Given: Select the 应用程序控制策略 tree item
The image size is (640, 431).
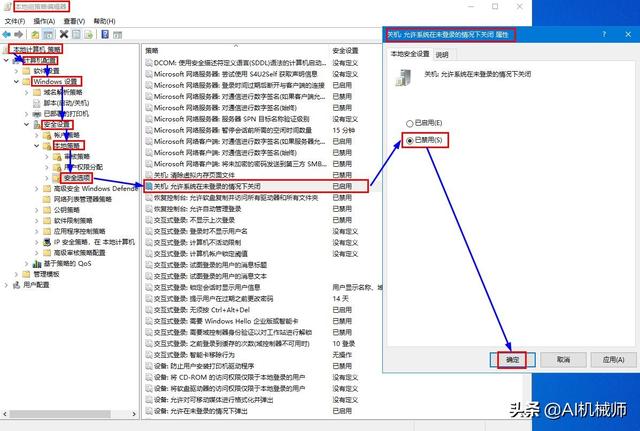Looking at the screenshot, I should tap(80, 231).
